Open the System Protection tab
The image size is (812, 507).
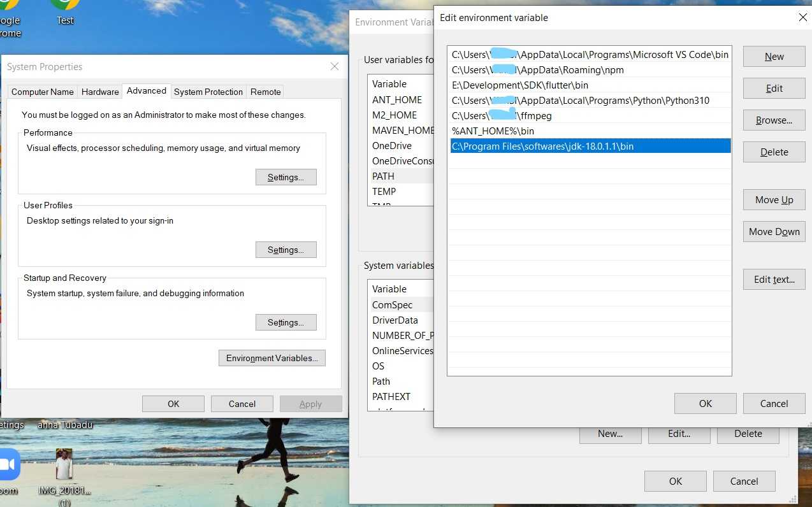click(x=208, y=92)
